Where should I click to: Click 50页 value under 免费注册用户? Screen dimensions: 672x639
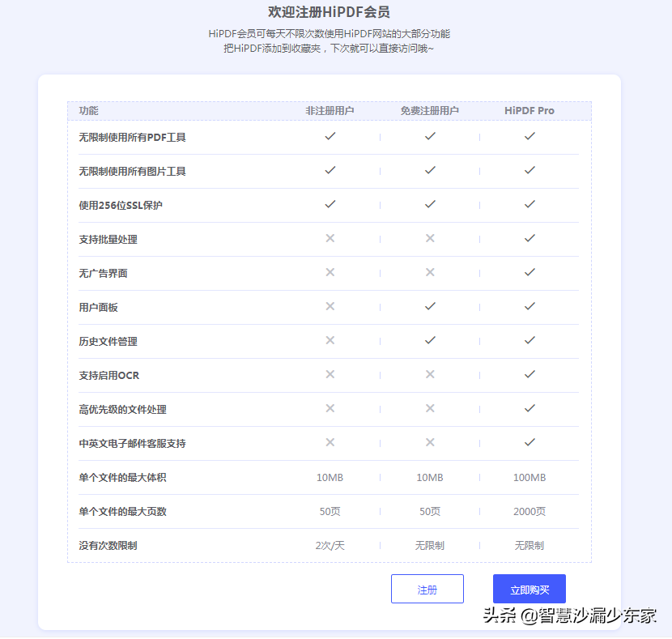click(x=430, y=512)
